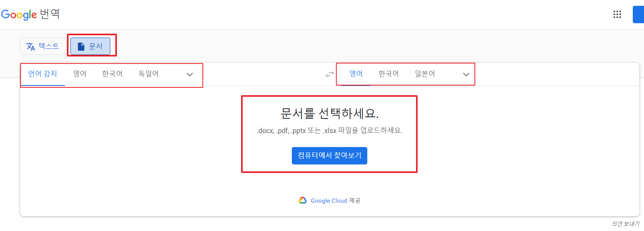644x231 pixels.
Task: Select the 문서 translation tab
Action: 90,46
